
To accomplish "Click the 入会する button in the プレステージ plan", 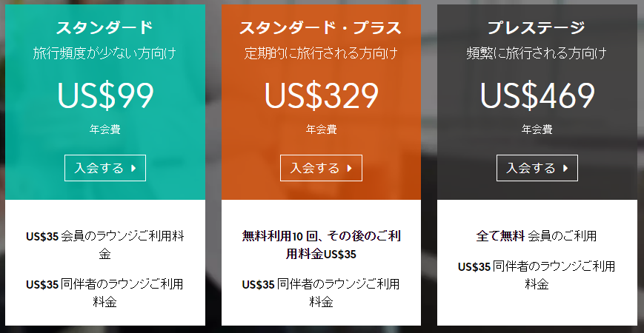I will coord(537,168).
